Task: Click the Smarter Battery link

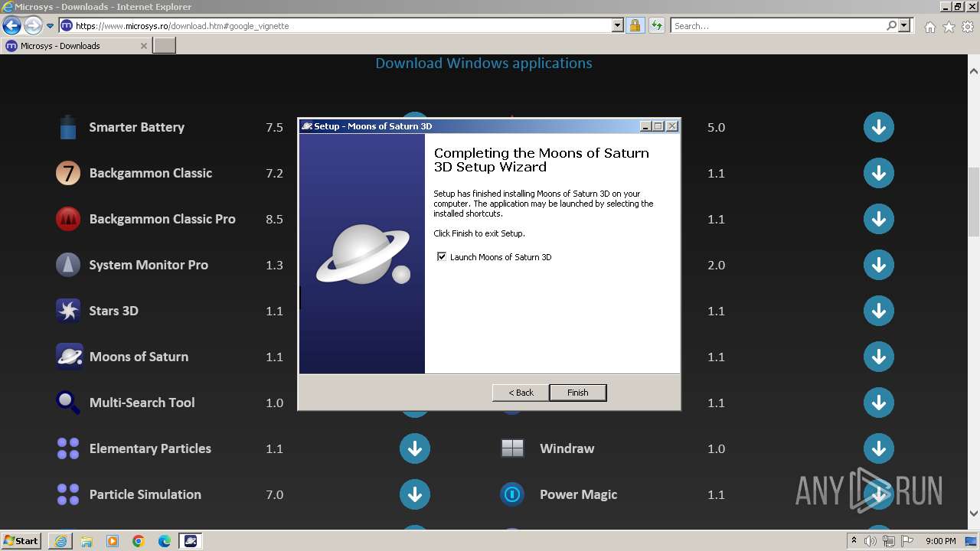Action: click(137, 127)
